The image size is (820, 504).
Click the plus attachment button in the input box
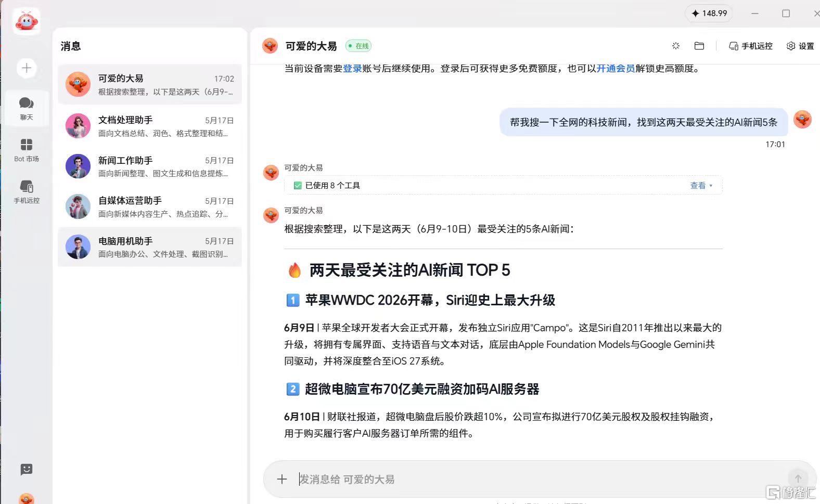pos(282,479)
